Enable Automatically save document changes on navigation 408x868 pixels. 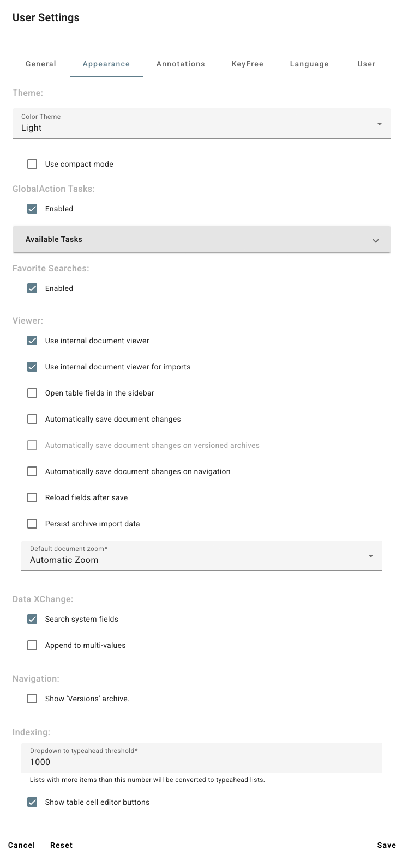pyautogui.click(x=32, y=471)
